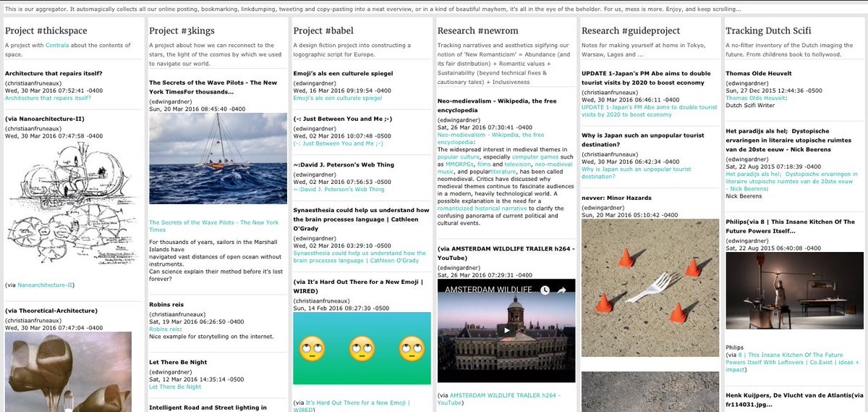Follow the MMORPGs link
This screenshot has width=868, height=412.
pos(459,164)
